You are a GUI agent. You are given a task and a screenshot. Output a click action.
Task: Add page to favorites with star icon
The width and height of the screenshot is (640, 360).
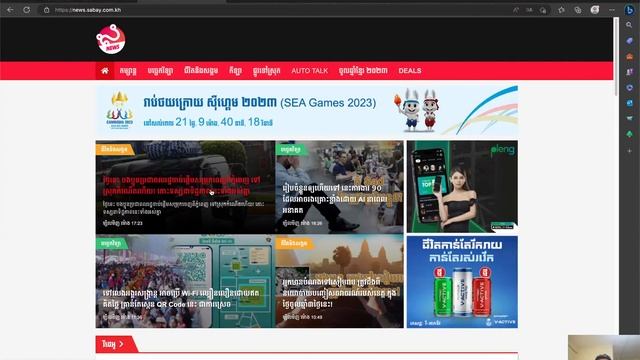click(562, 10)
